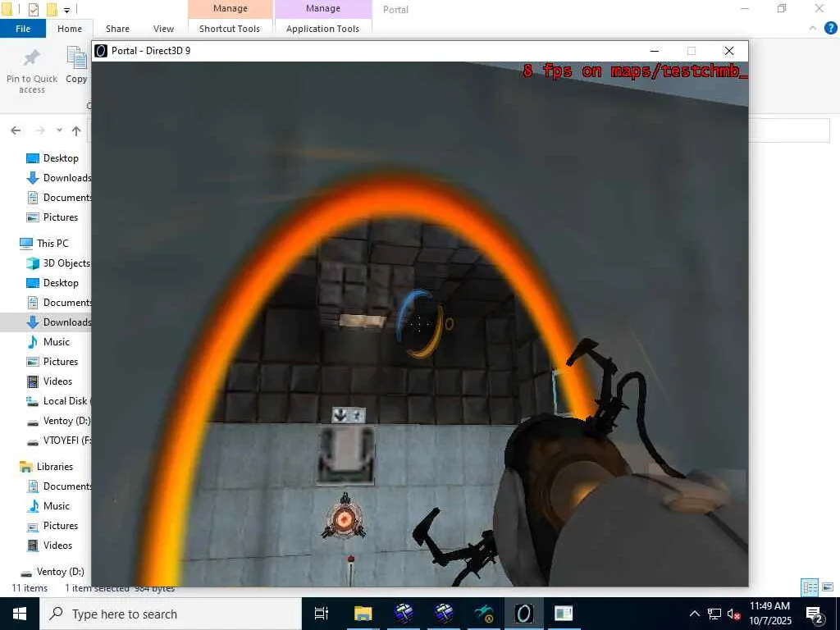This screenshot has height=630, width=840.
Task: Open the File tab in File Explorer
Action: (23, 29)
